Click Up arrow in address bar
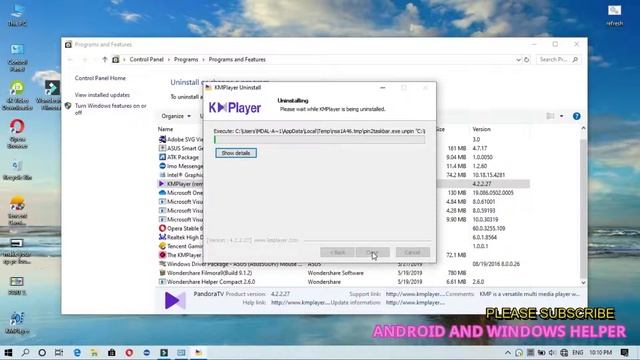 104,60
